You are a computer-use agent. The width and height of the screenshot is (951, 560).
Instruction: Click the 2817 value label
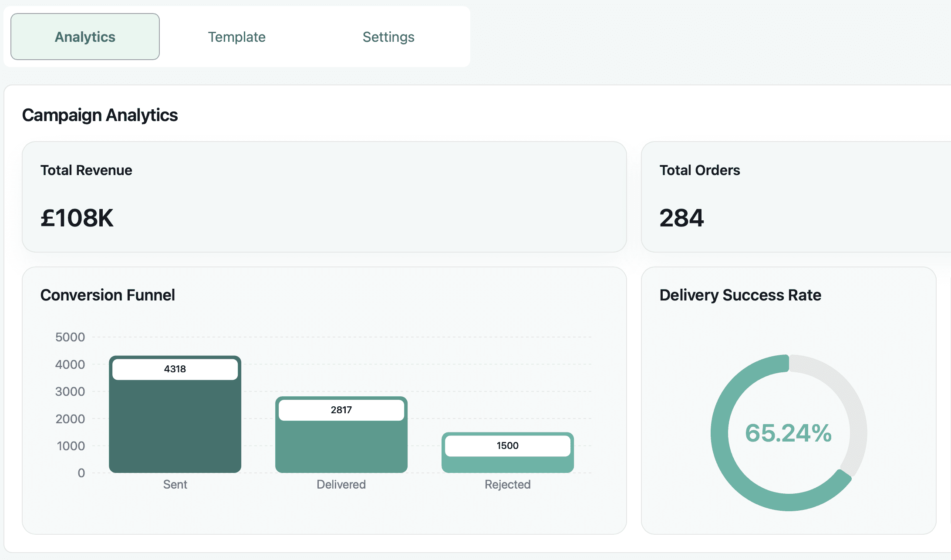pyautogui.click(x=341, y=410)
